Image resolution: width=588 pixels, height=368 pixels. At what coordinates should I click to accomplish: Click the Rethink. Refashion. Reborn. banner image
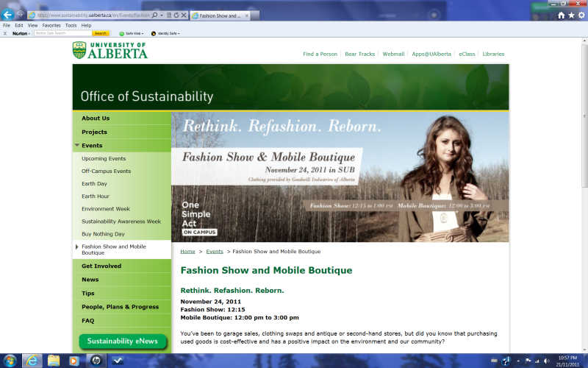pyautogui.click(x=340, y=177)
